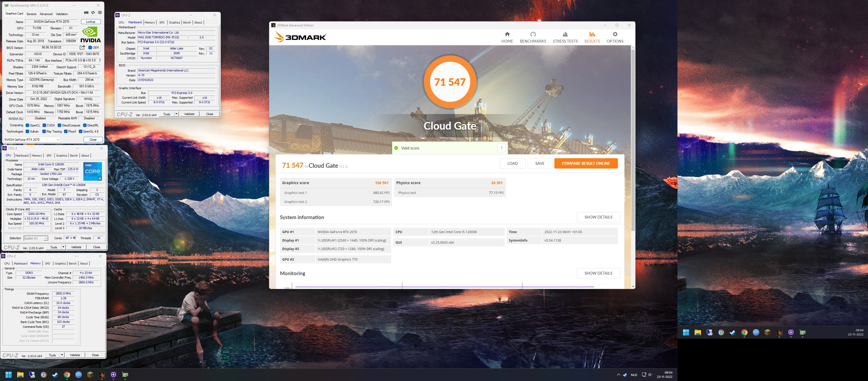Open STRESS TESTS in 3DMark
The image size is (868, 381).
click(x=565, y=37)
